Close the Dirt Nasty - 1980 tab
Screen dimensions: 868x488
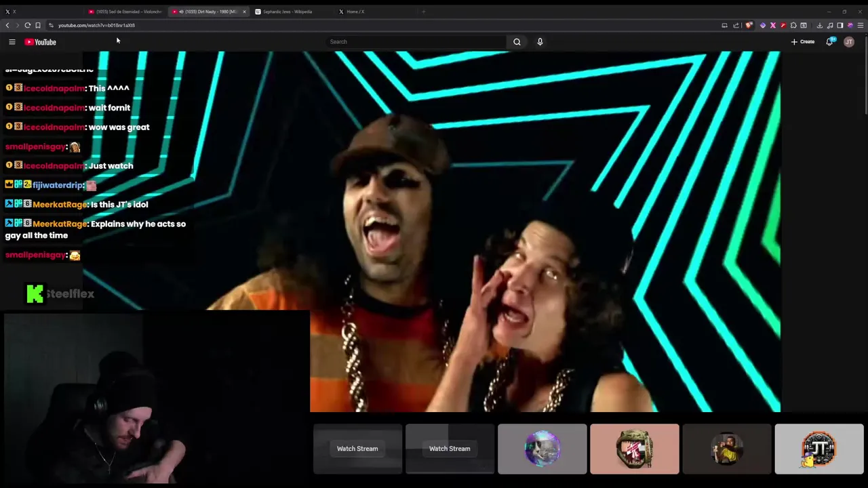pyautogui.click(x=245, y=12)
